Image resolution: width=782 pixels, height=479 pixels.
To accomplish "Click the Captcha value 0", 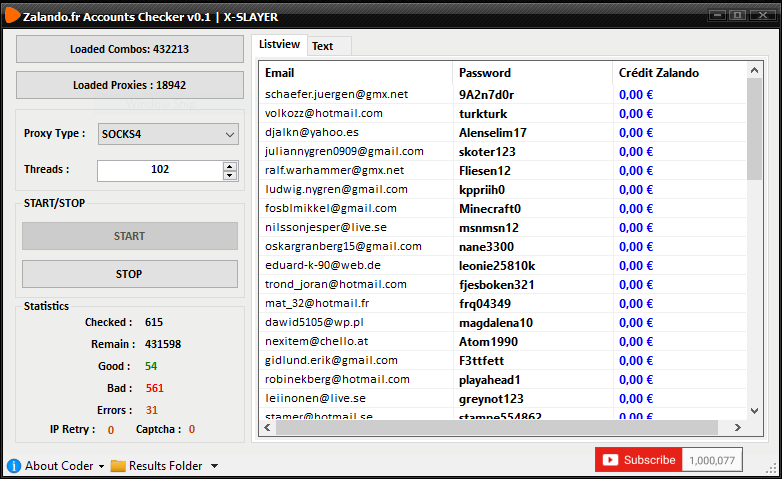I will tap(192, 429).
